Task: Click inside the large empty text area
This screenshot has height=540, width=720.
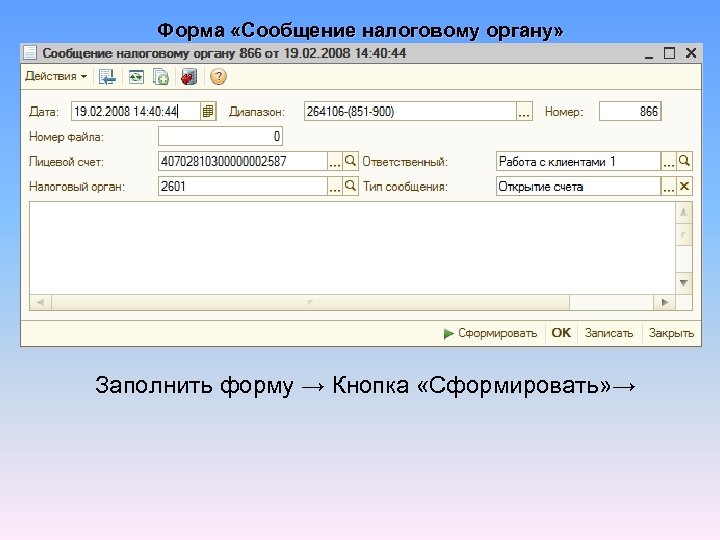Action: coord(352,248)
